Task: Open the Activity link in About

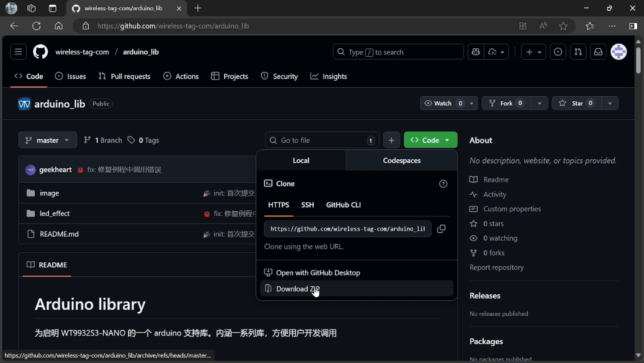Action: point(494,195)
